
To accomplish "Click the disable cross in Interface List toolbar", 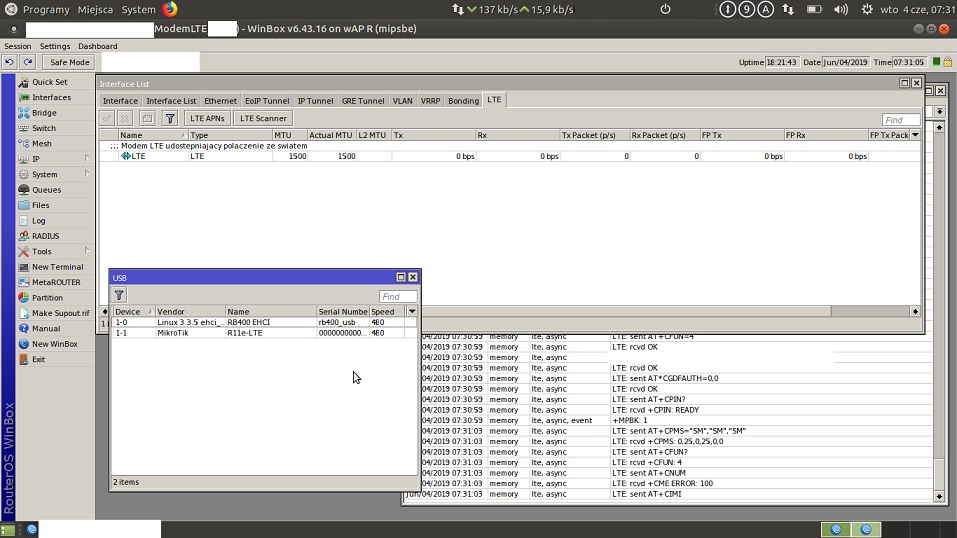I will [x=125, y=118].
